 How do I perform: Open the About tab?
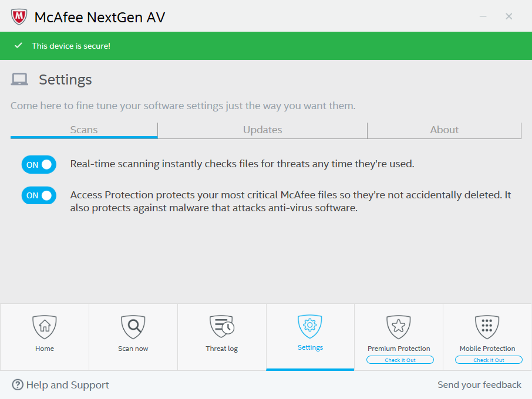tap(444, 130)
